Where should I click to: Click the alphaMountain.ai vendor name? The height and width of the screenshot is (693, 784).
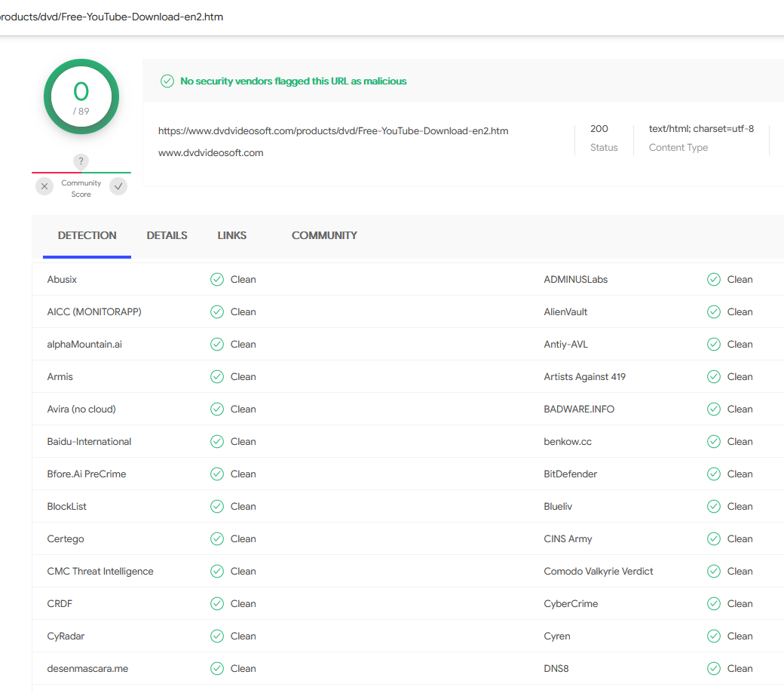pos(84,345)
